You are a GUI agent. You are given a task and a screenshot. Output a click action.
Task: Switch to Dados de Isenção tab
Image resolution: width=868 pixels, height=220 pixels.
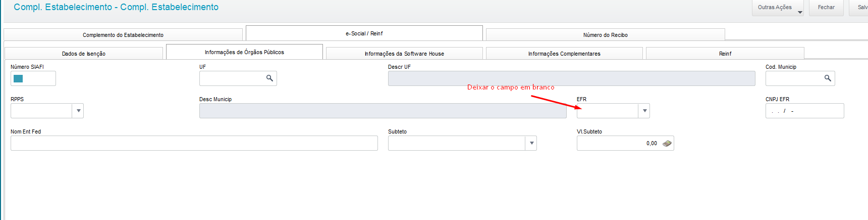[x=84, y=54]
